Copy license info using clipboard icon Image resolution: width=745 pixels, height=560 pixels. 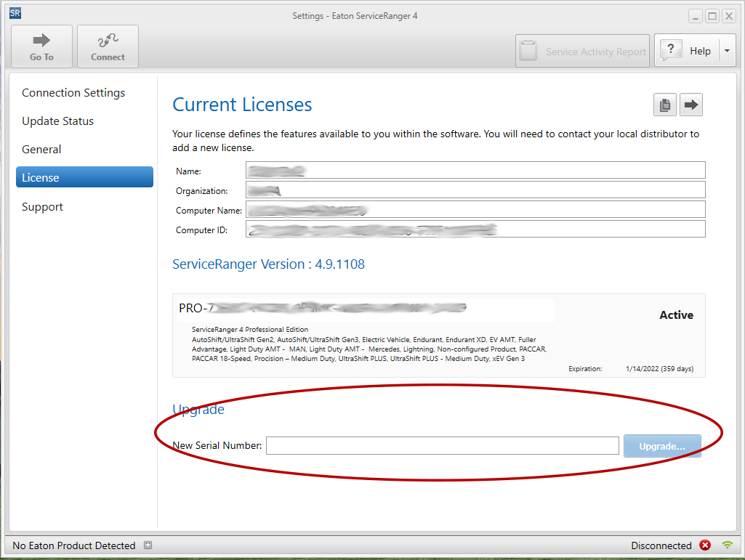coord(665,105)
